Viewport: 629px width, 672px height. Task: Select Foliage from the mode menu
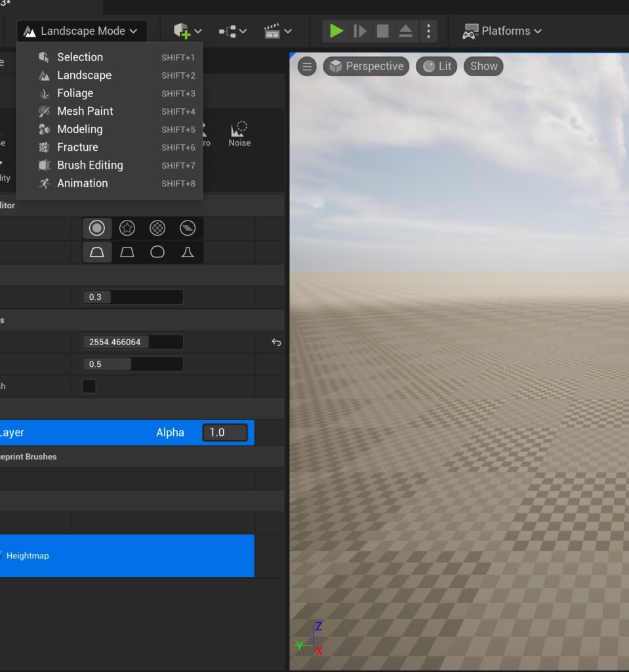point(75,93)
